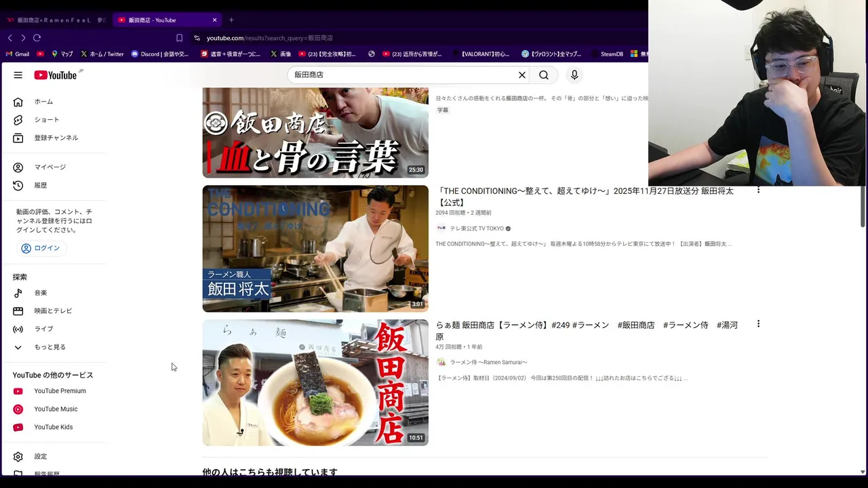868x488 pixels.
Task: Click the YouTube の他のサービス heading
Action: pyautogui.click(x=53, y=375)
